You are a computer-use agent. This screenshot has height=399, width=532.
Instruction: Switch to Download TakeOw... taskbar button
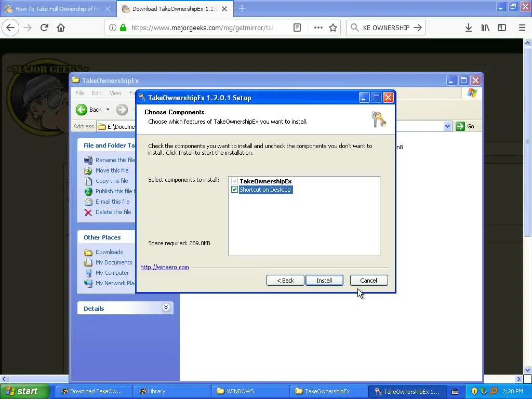click(x=92, y=391)
